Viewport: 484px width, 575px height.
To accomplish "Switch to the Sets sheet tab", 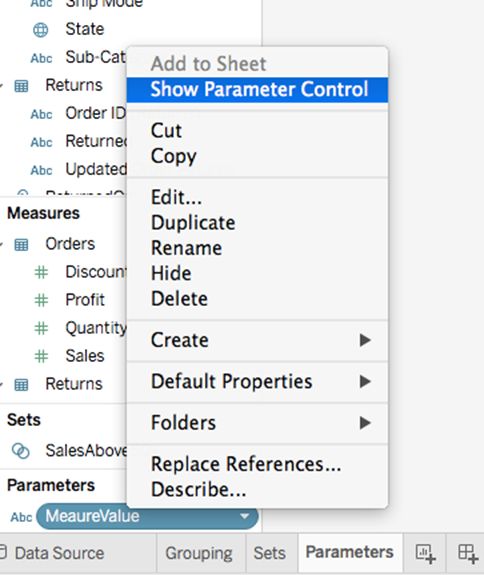I will click(271, 553).
